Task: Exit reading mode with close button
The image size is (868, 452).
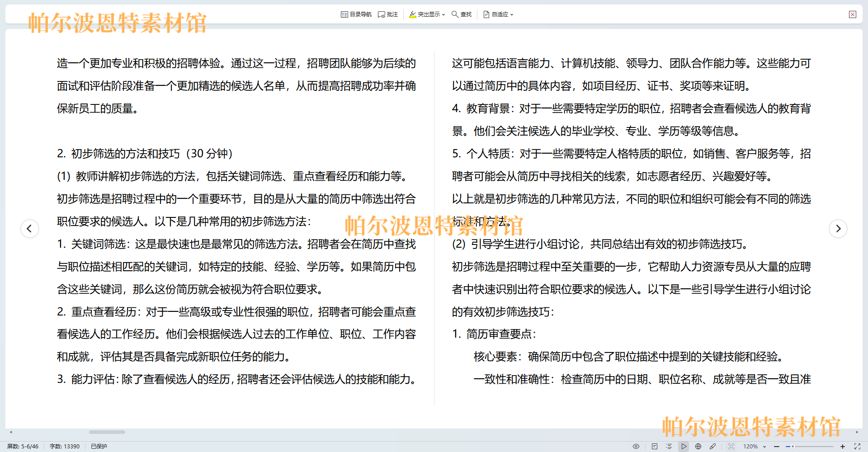Action: (853, 14)
